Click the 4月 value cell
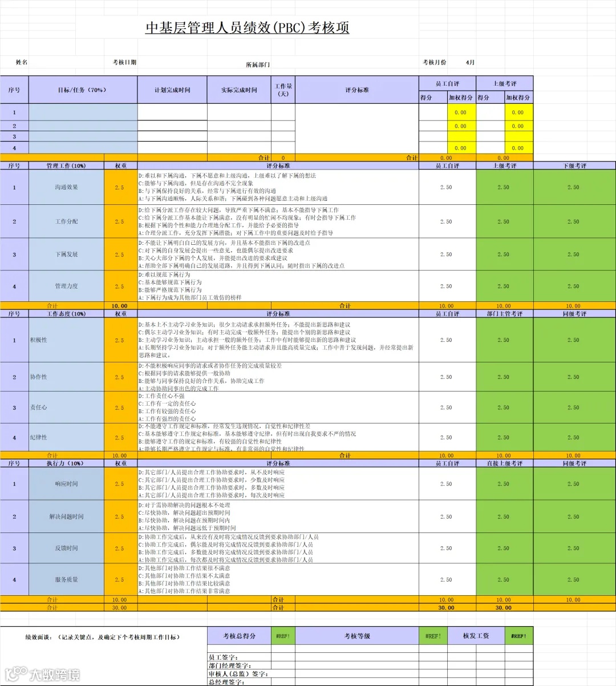This screenshot has width=616, height=686. pos(470,62)
